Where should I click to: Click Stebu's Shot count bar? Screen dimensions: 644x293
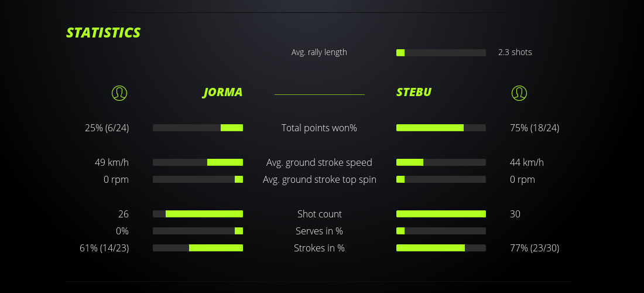(x=441, y=214)
